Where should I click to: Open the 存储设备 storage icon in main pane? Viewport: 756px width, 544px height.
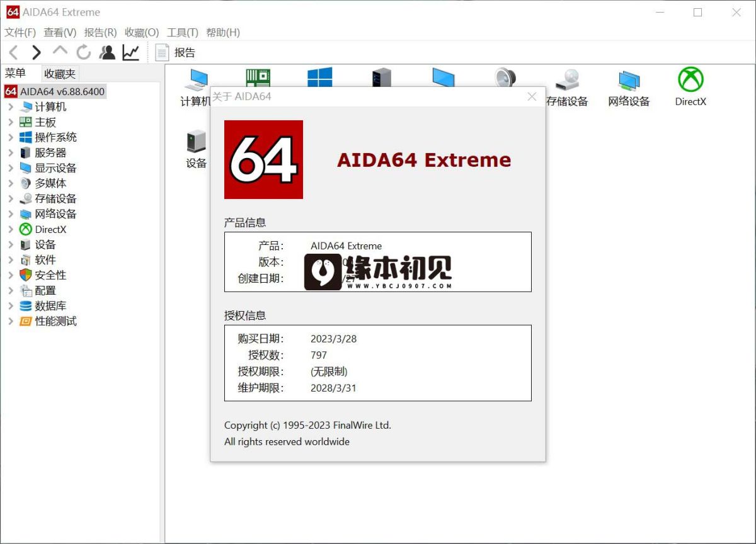(x=567, y=88)
